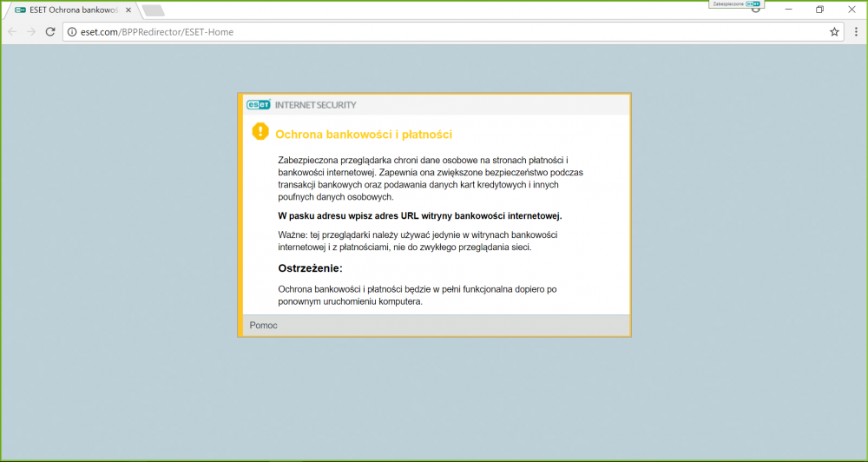Open a new browser tab

click(x=153, y=10)
